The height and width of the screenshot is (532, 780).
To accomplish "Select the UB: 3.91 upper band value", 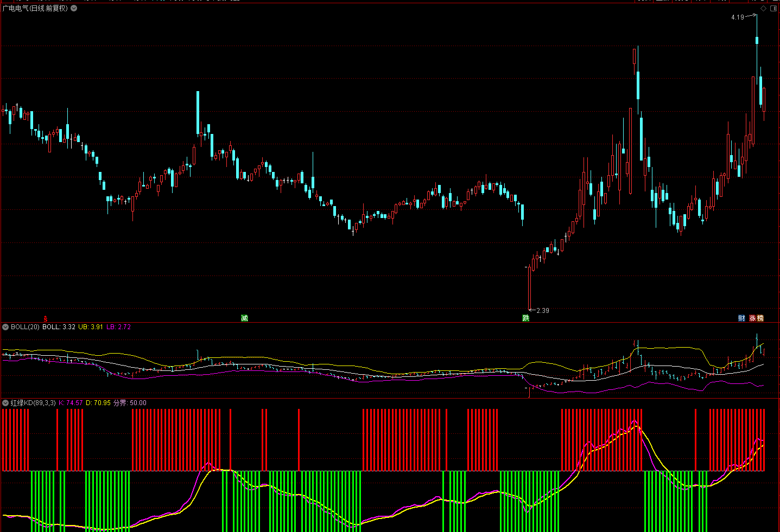I will click(x=91, y=327).
